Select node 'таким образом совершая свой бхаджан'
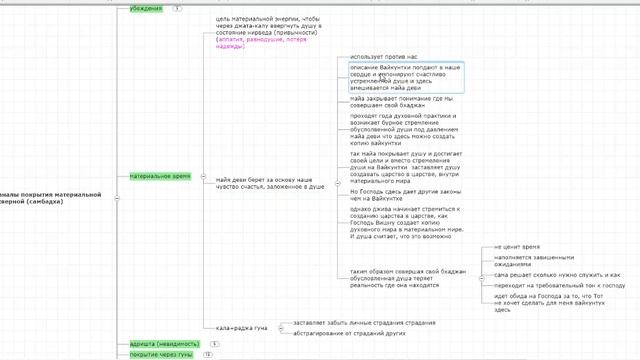The height and width of the screenshot is (360, 640). pyautogui.click(x=408, y=278)
